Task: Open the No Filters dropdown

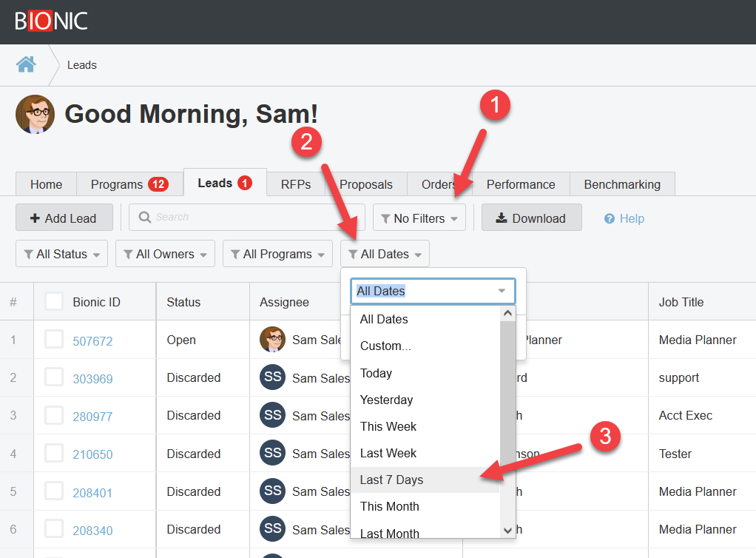Action: 419,218
